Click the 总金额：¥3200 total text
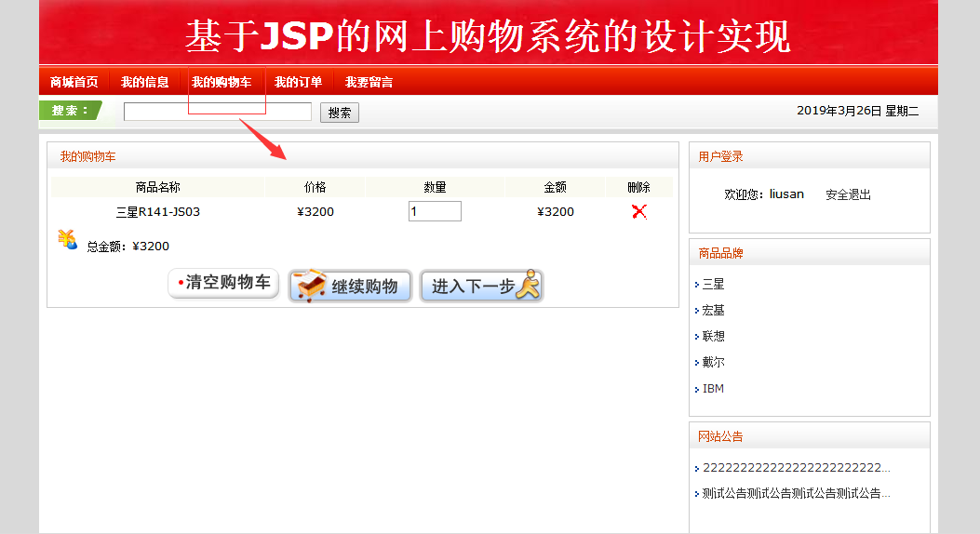Image resolution: width=980 pixels, height=534 pixels. point(128,247)
